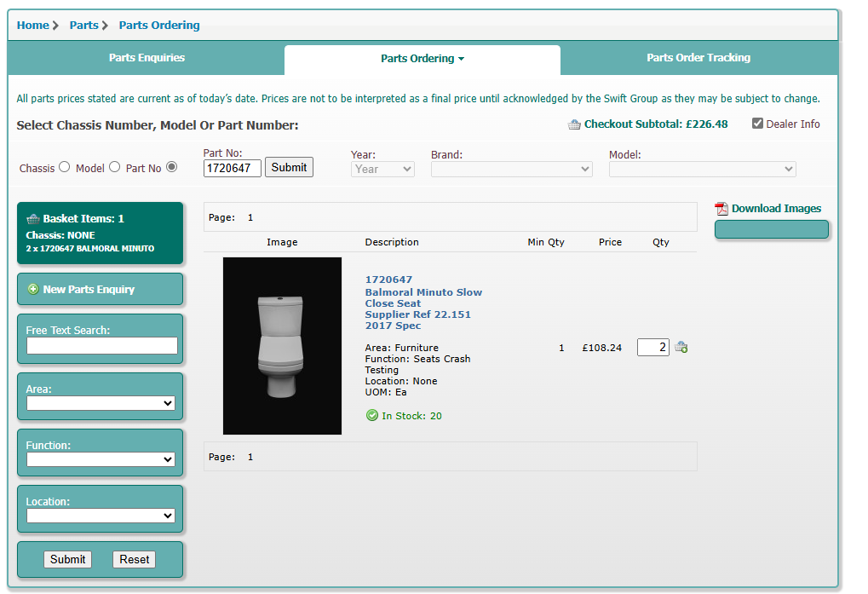Open the Area dropdown in sidebar

tap(101, 403)
